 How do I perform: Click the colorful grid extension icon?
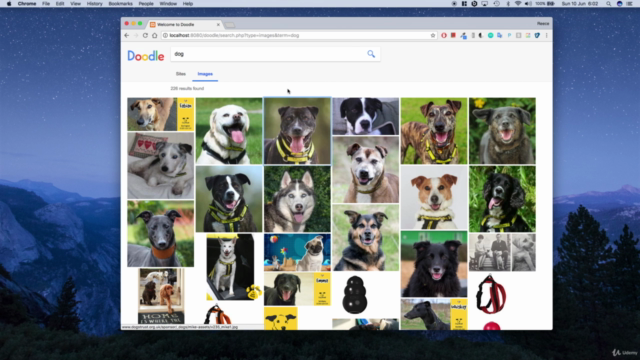(x=528, y=36)
